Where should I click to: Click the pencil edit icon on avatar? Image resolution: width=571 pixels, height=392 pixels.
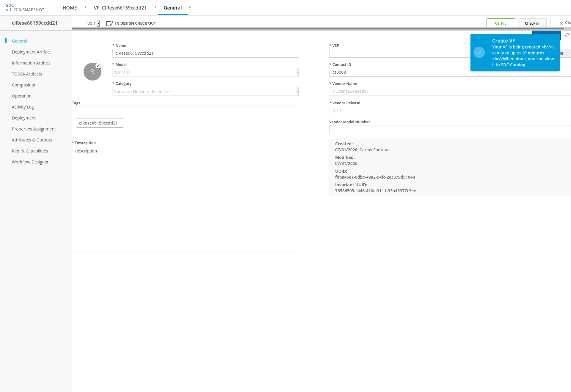tap(98, 66)
